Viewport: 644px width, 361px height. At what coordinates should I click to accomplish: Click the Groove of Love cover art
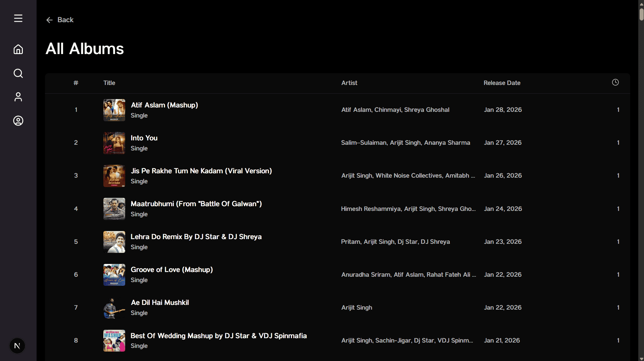[x=114, y=275]
